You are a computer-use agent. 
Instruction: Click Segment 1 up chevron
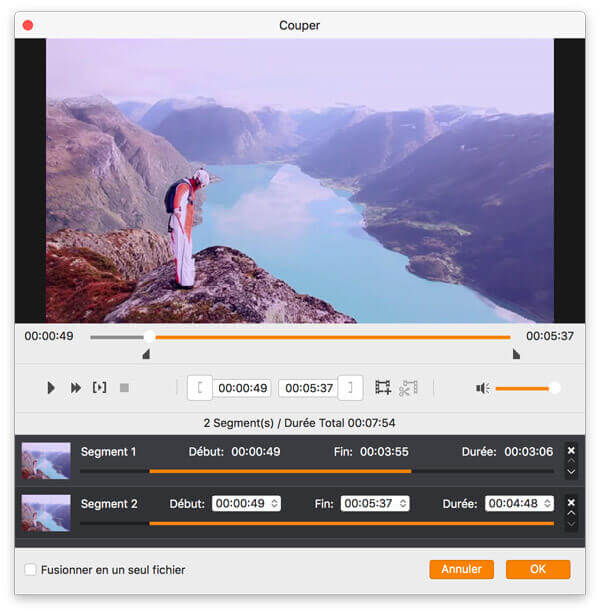pos(571,461)
